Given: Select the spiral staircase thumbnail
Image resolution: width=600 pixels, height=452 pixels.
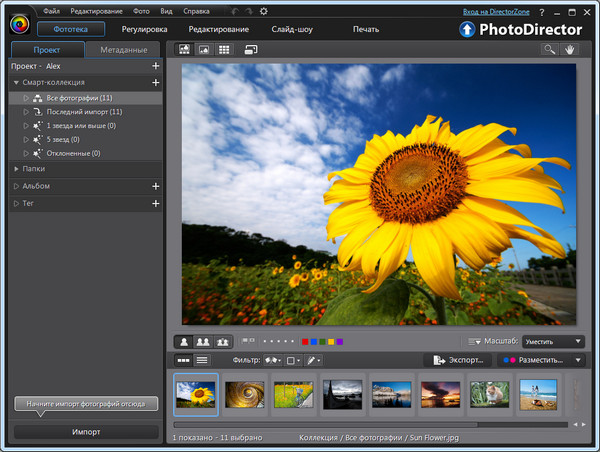Looking at the screenshot, I should click(244, 395).
